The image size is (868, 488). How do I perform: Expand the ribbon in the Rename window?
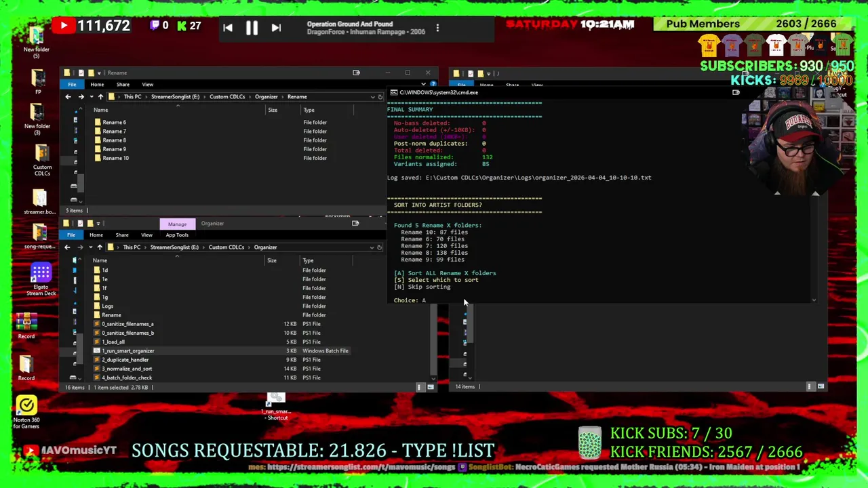[x=425, y=85]
